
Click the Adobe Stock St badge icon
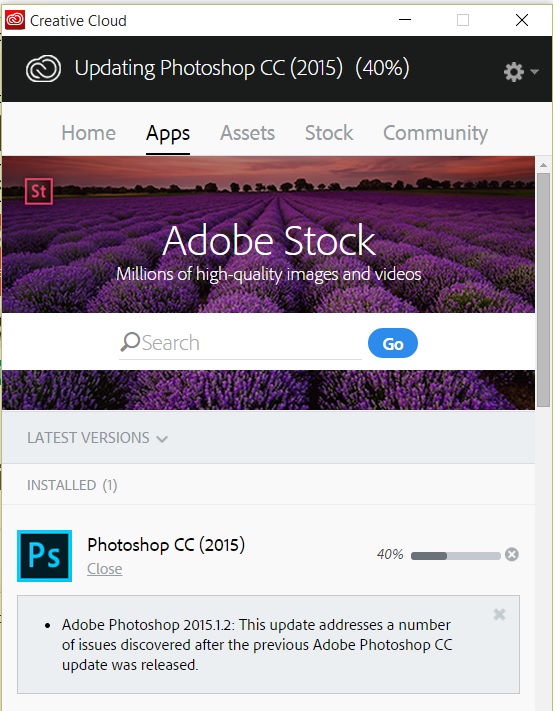click(39, 191)
